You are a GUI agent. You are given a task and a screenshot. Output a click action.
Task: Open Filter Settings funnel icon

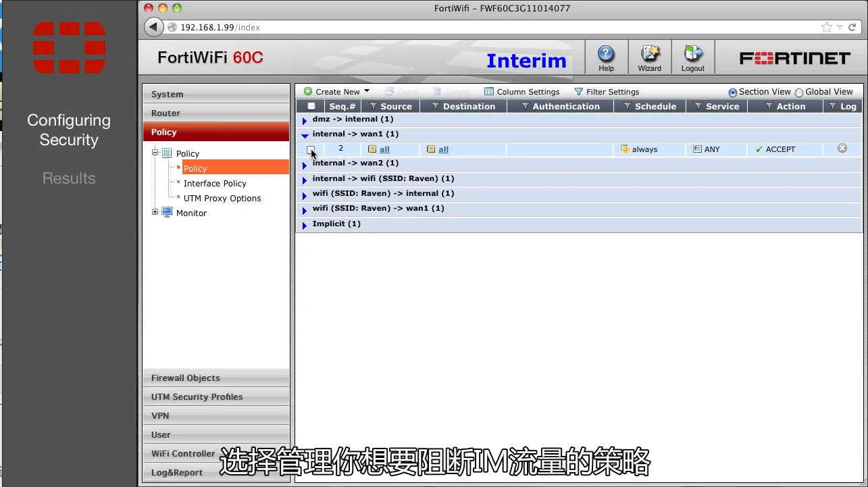(578, 92)
